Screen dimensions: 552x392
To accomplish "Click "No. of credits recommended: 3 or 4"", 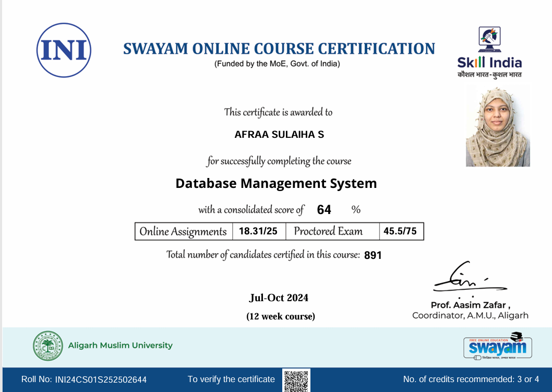I will coord(471,379).
